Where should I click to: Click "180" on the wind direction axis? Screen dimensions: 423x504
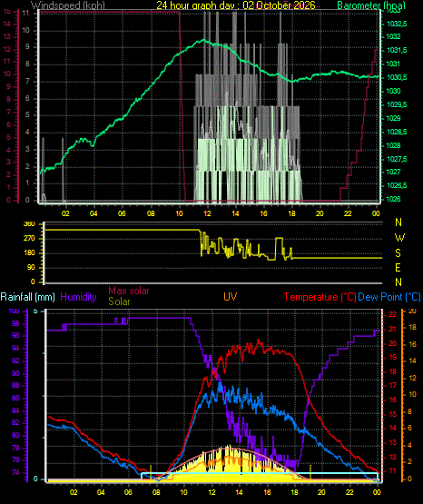(29, 253)
